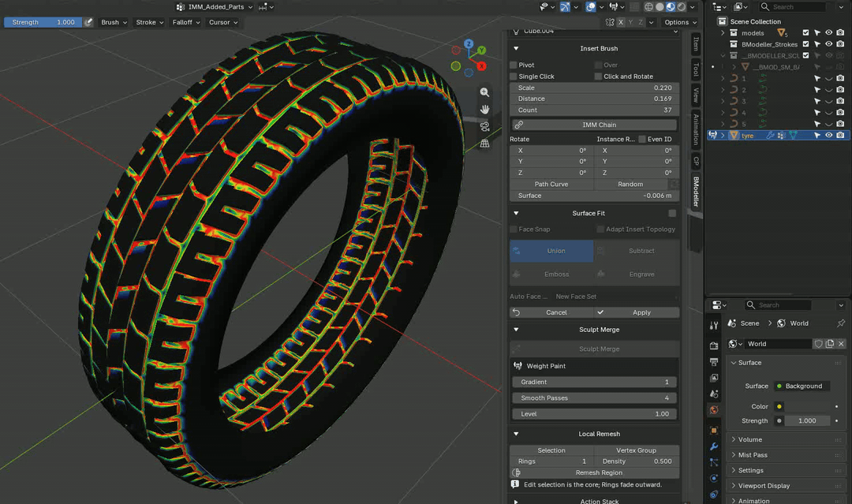Screen dimensions: 852x504
Task: Click the viewport zoom magnifier icon
Action: (484, 92)
